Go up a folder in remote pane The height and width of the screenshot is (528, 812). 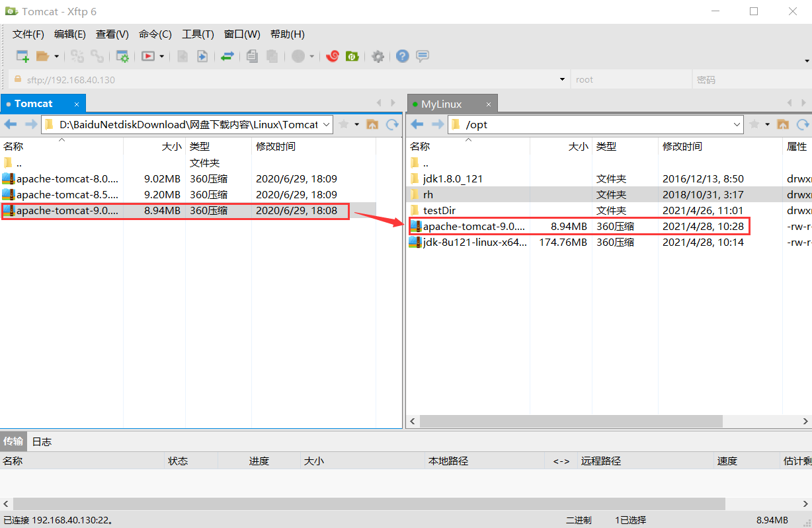click(x=783, y=124)
